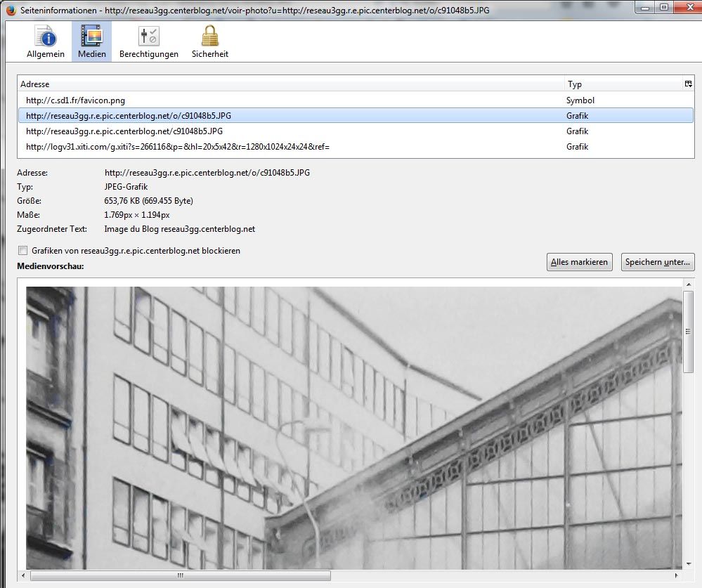Select the logv31.xiti.com media entry
This screenshot has width=702, height=588.
click(178, 147)
